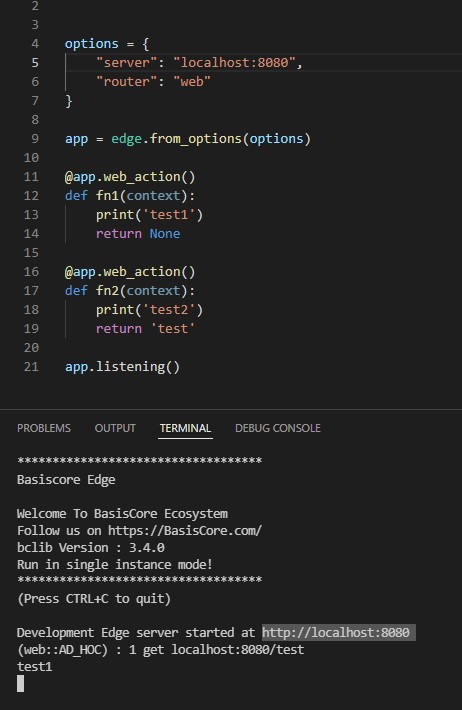Click app.listening() on the last line
The image size is (462, 710).
click(122, 366)
